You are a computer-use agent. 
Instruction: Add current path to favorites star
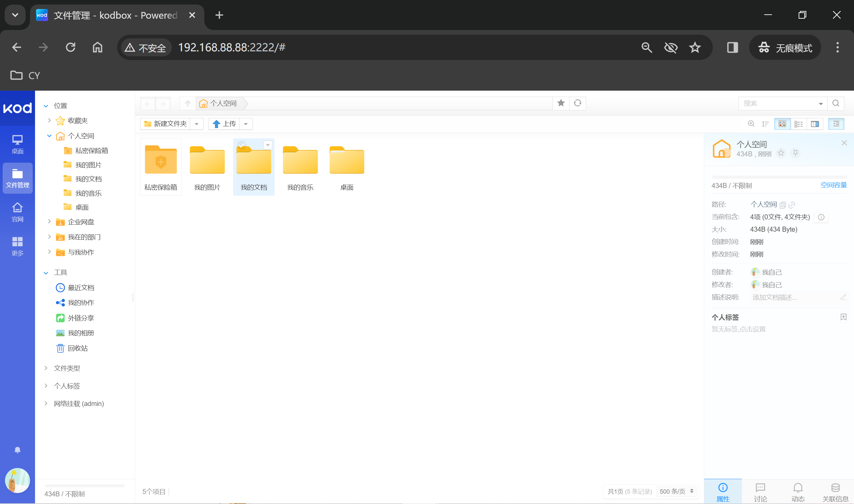[x=561, y=103]
